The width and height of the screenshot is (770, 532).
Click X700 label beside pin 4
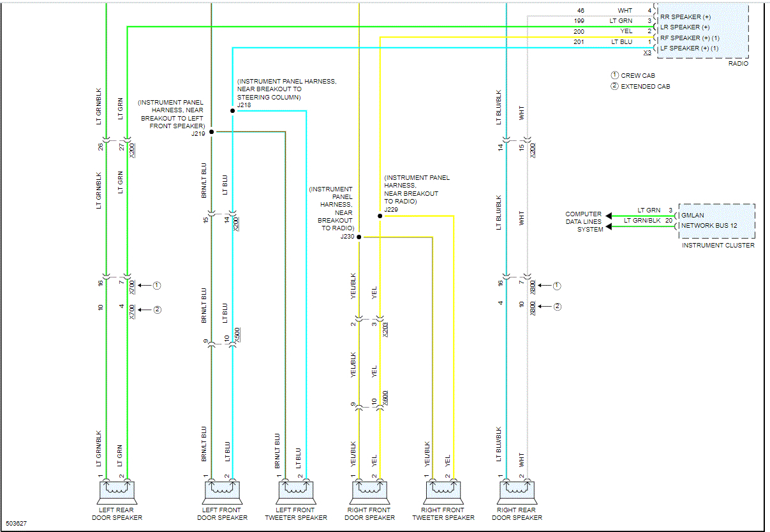132,311
